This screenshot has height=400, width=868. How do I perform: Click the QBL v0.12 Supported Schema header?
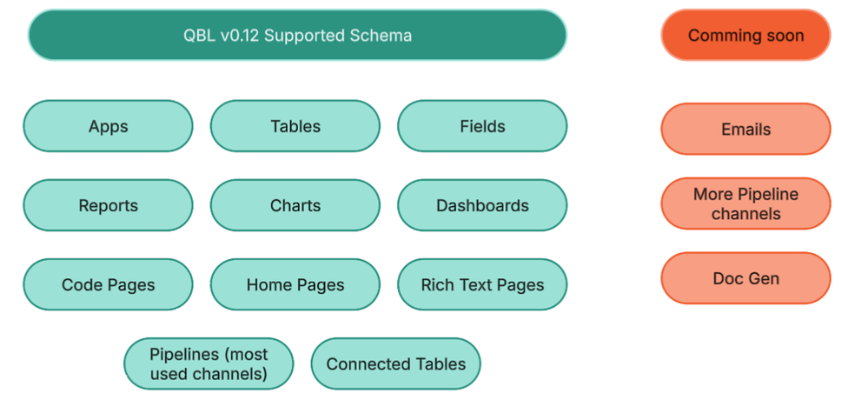[297, 36]
